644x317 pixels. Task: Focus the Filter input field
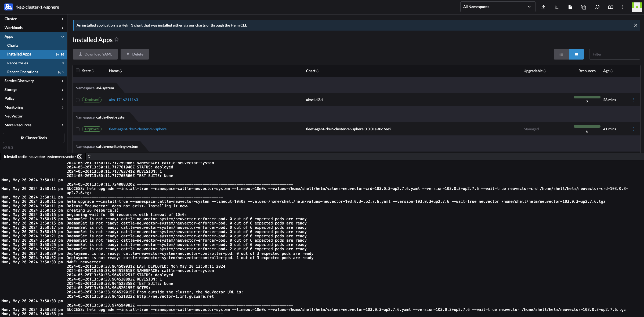pos(615,54)
